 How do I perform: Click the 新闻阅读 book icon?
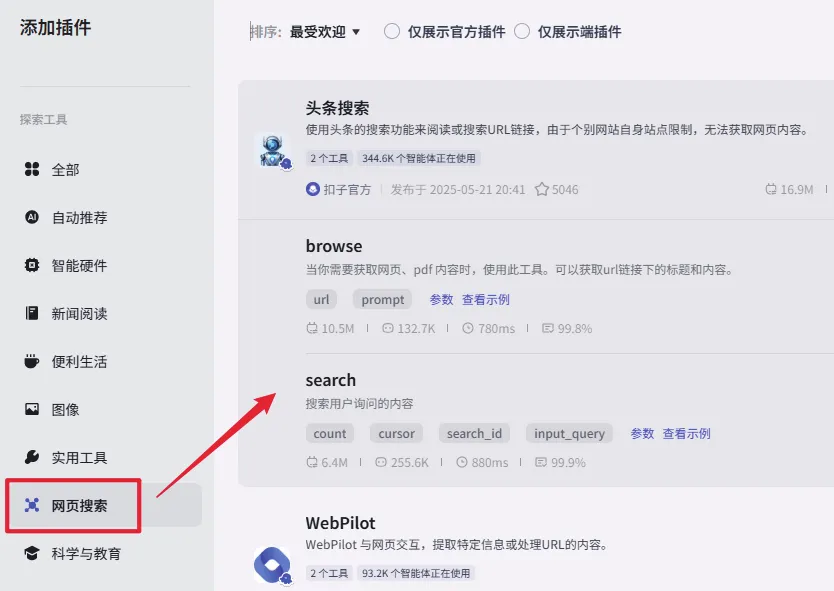[x=32, y=313]
